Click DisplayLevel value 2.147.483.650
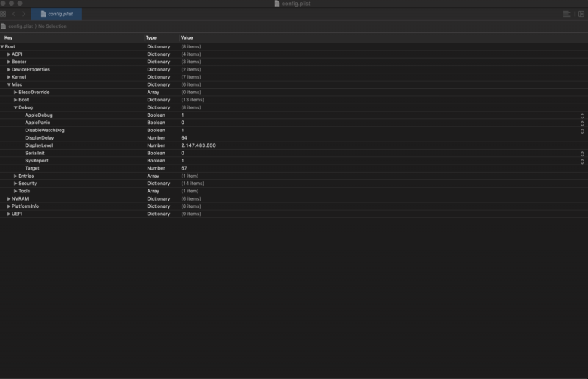This screenshot has width=588, height=379. [x=198, y=145]
